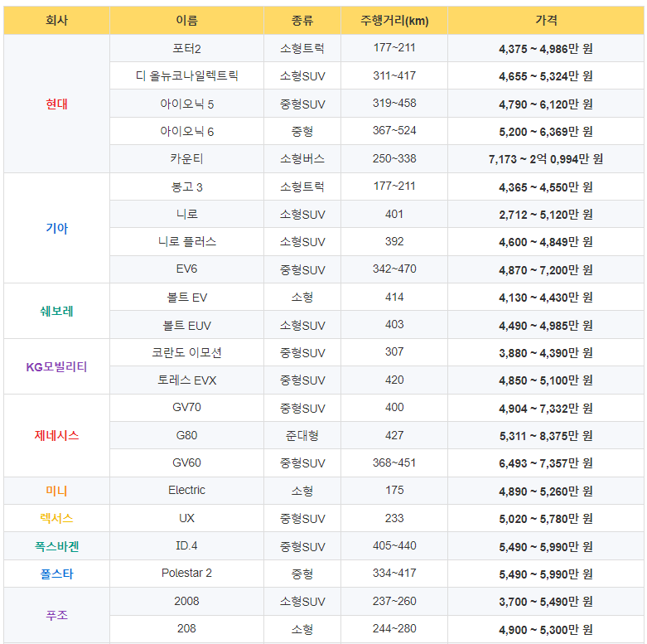The width and height of the screenshot is (647, 644).
Task: Select the 쉐보레 company cell
Action: coord(56,312)
